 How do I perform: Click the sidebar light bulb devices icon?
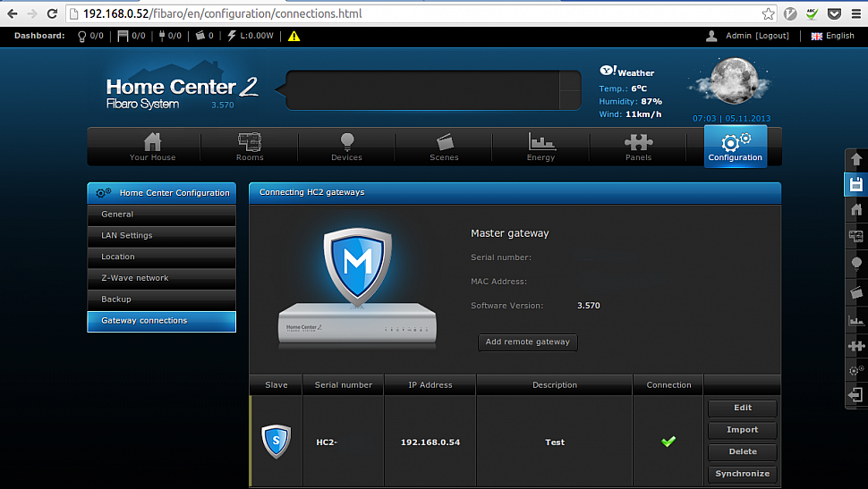(856, 264)
